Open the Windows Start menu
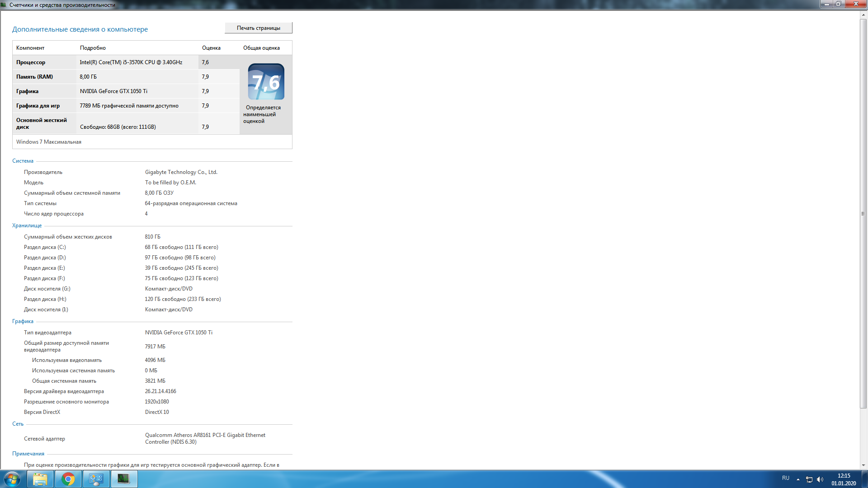868x488 pixels. tap(12, 479)
